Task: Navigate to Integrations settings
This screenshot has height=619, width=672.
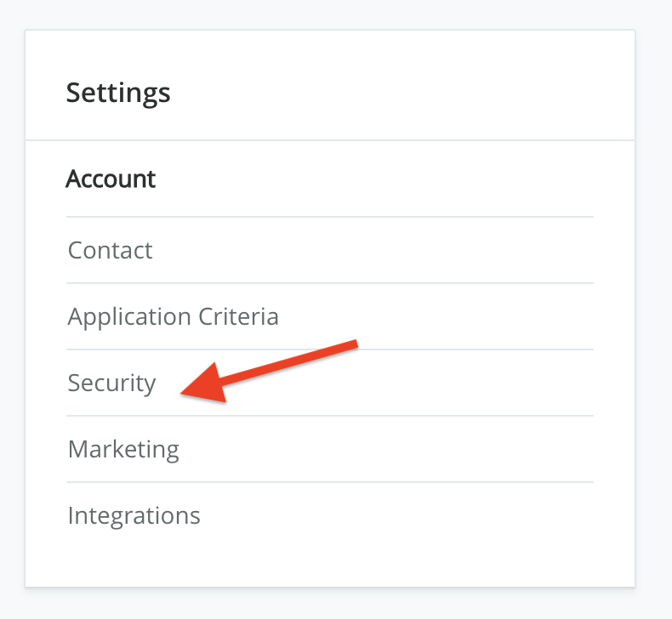Action: click(x=134, y=515)
